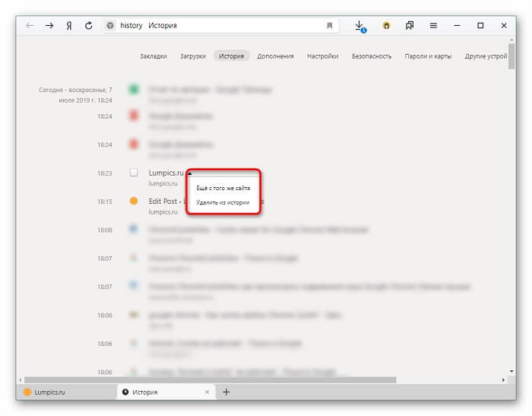Close the История tab
This screenshot has height=416, width=532.
pos(207,392)
